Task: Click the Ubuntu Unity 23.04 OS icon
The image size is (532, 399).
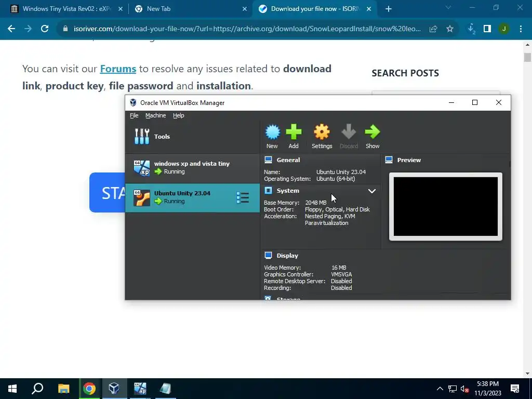Action: click(141, 198)
